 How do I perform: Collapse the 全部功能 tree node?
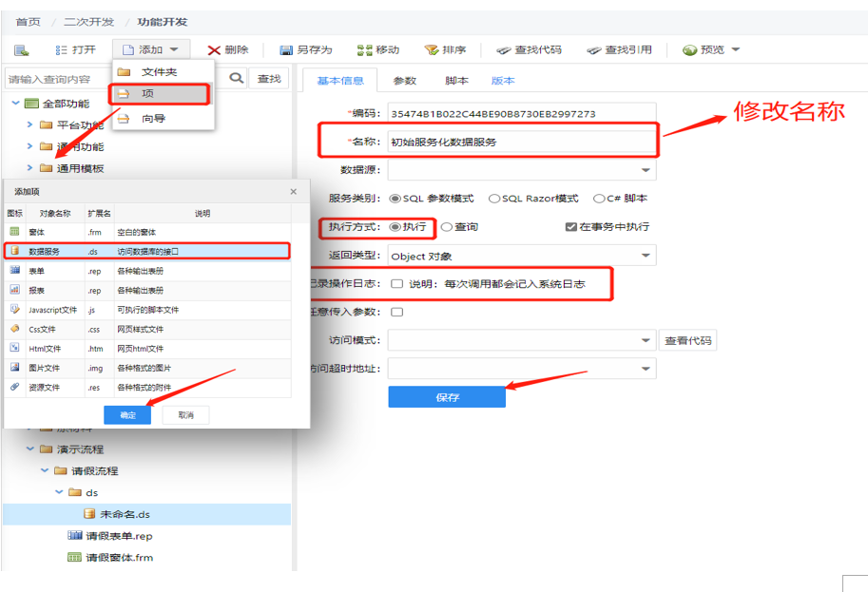tap(15, 103)
